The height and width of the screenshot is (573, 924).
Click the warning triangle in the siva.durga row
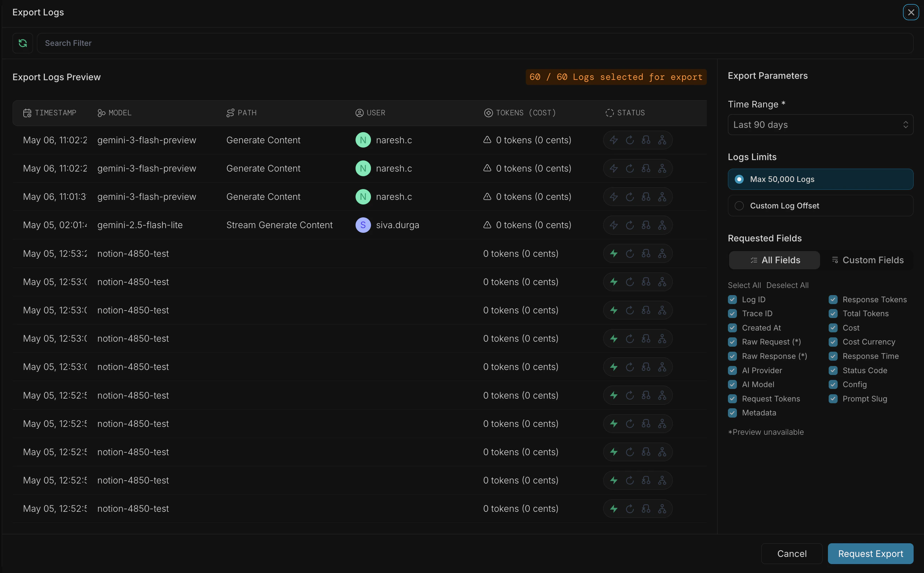click(x=487, y=225)
